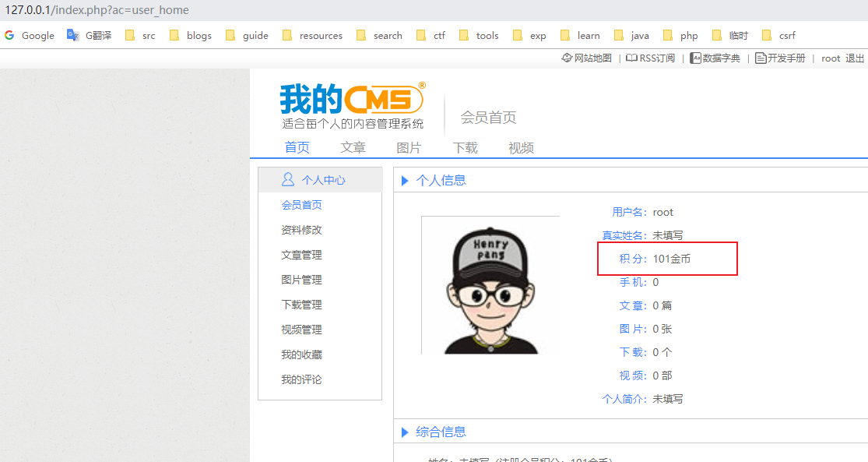Click the Google bookmark icon
The height and width of the screenshot is (462, 868).
[x=10, y=35]
